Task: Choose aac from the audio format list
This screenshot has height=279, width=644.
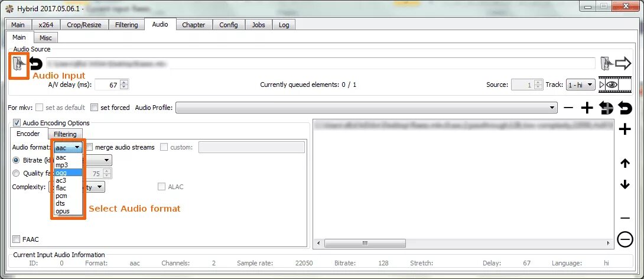Action: coord(68,157)
